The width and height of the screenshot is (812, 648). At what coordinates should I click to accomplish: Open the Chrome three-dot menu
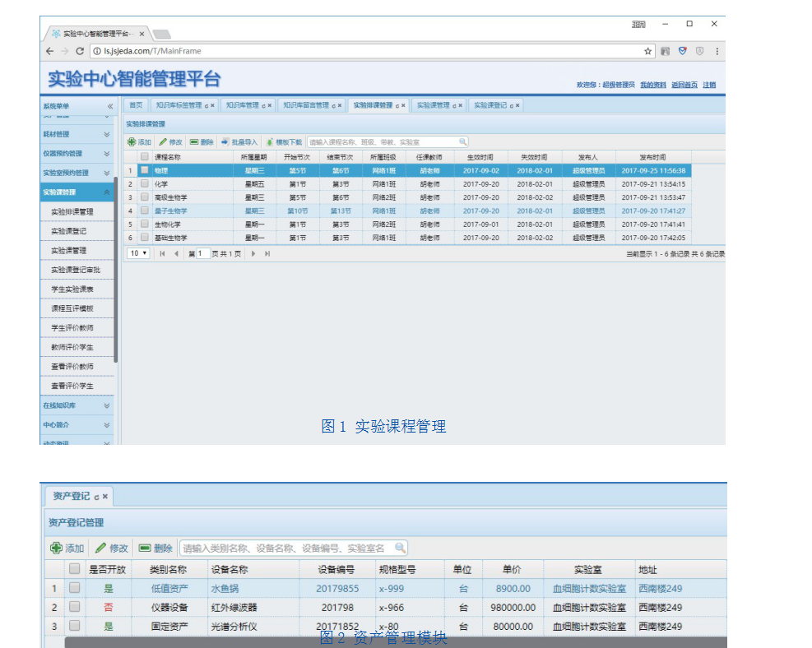[717, 51]
